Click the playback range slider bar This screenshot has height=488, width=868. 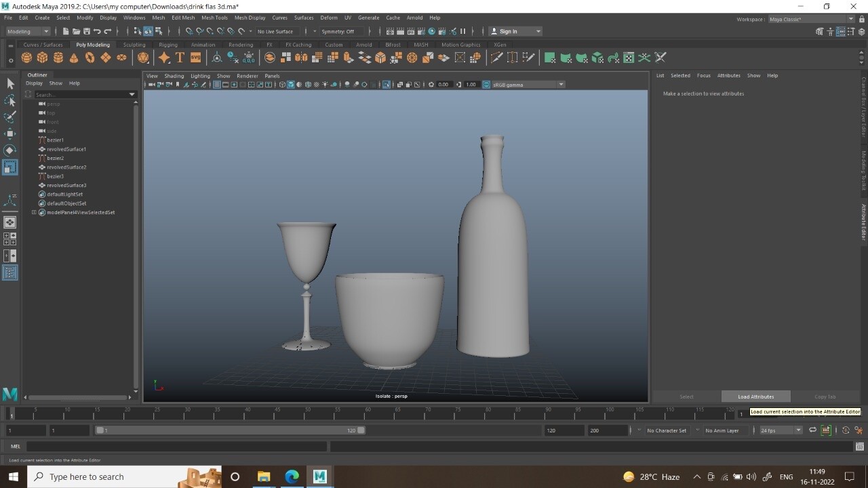[x=231, y=430]
